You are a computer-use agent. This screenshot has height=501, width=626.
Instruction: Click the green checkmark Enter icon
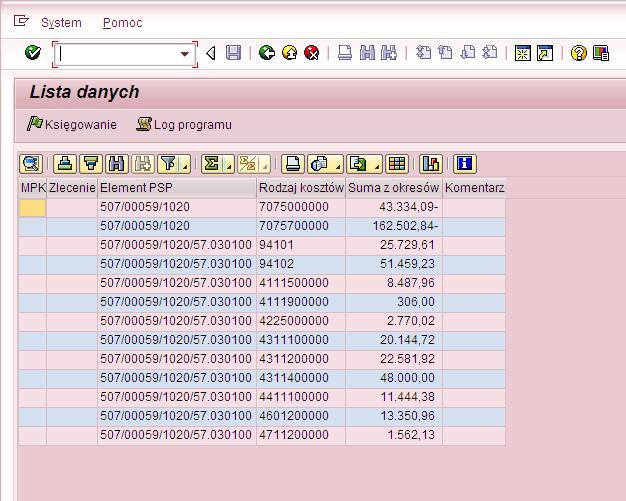coord(33,53)
